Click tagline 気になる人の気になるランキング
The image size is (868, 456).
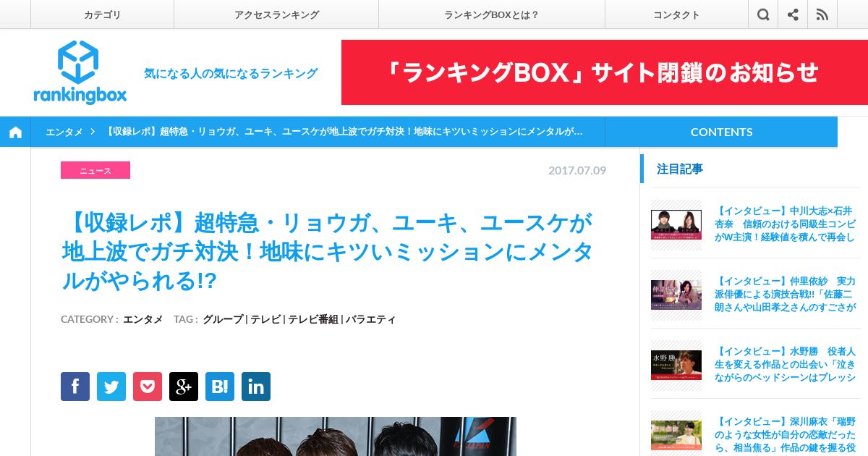point(231,73)
